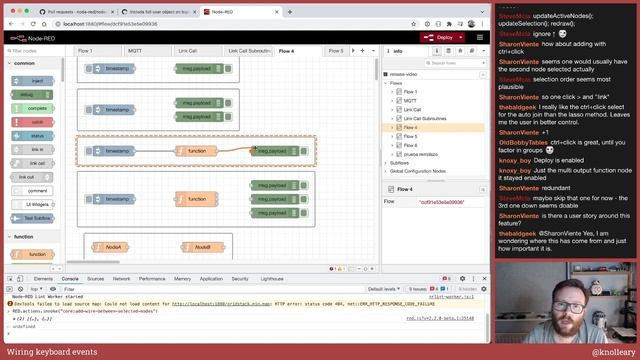Add a new flow tab with plus

tap(362, 51)
